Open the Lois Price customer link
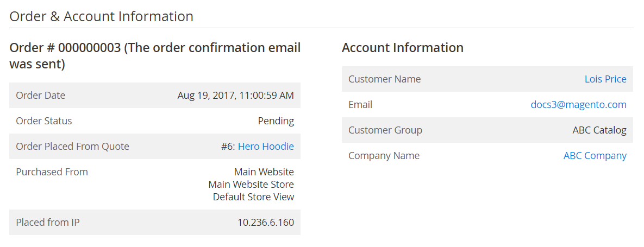Screen dimensions: 644x247 pyautogui.click(x=605, y=79)
